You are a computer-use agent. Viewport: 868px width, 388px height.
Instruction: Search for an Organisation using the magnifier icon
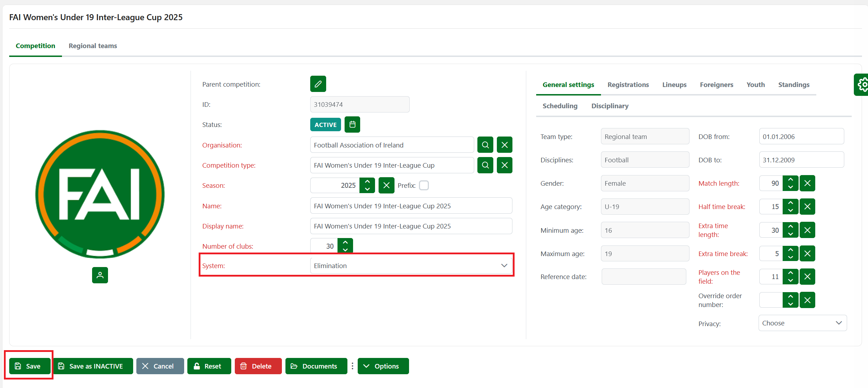(485, 145)
